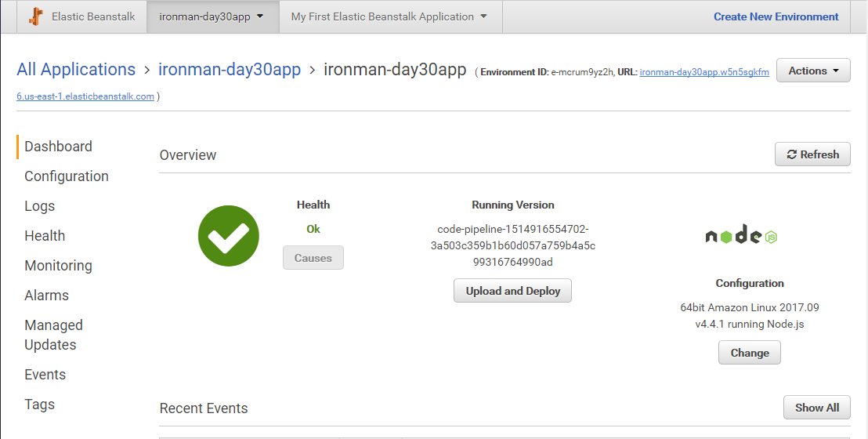The height and width of the screenshot is (439, 868).
Task: Click the Elastic Beanstalk logo icon
Action: 36,16
